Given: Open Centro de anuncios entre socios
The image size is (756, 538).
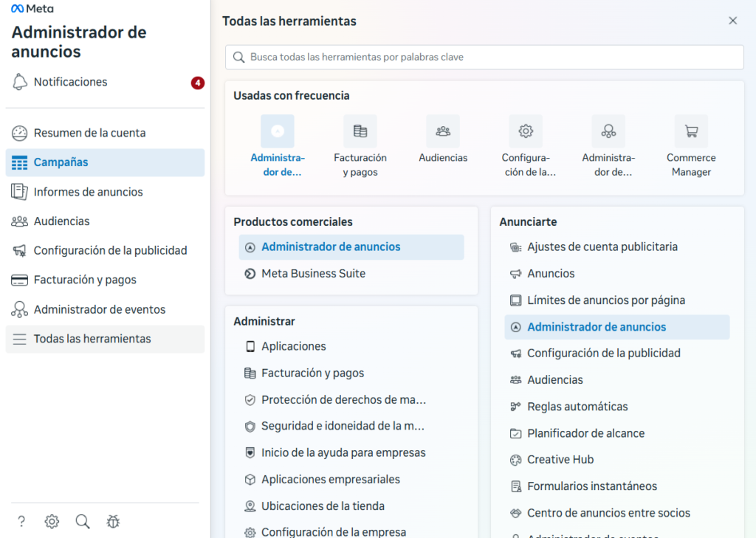Looking at the screenshot, I should coord(617,514).
